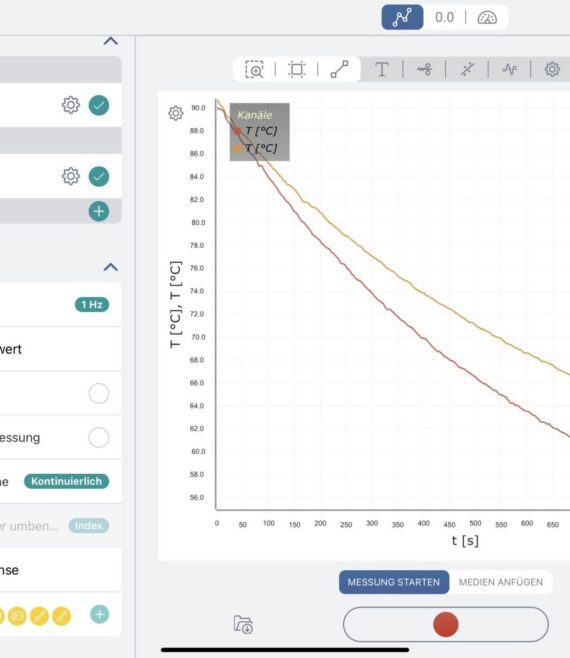Select the zoom-to-region magnifier tool
This screenshot has height=658, width=570.
click(254, 69)
